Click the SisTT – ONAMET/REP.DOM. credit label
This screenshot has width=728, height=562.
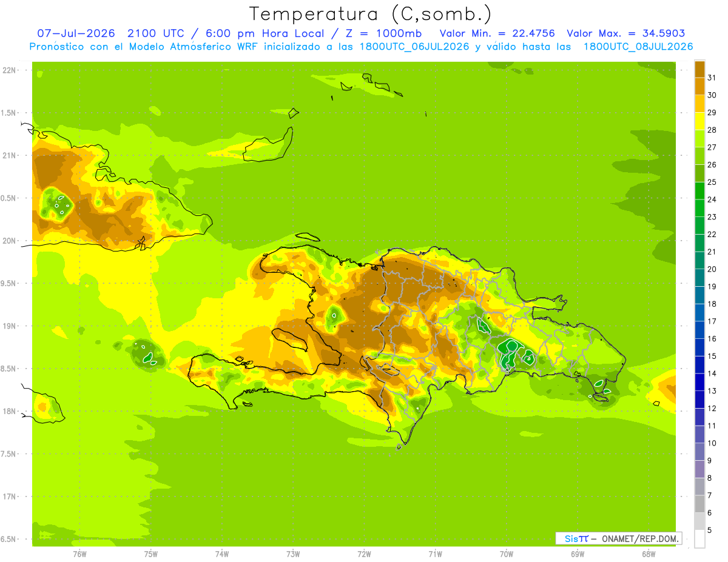(x=618, y=538)
